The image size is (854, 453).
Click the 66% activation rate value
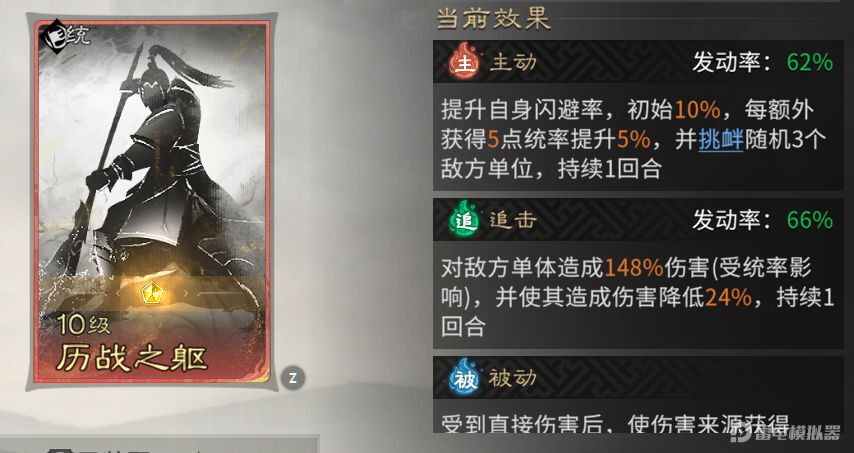coord(810,221)
